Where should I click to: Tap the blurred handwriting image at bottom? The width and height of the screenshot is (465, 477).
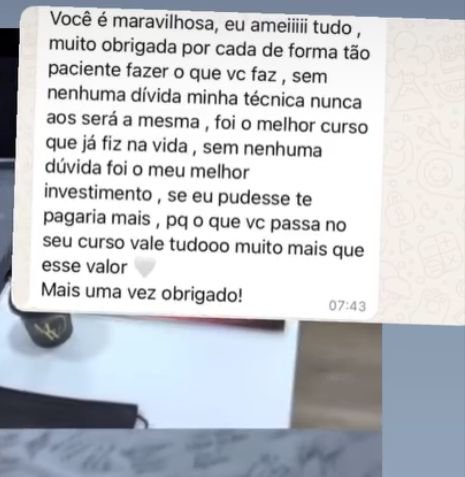[190, 453]
